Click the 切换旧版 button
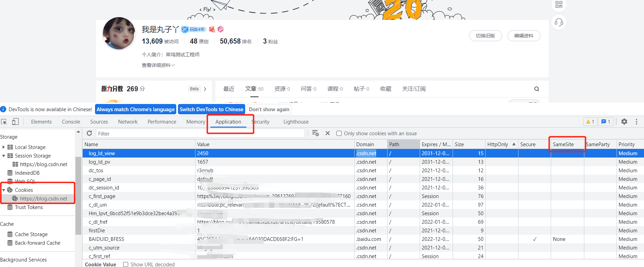 click(485, 36)
